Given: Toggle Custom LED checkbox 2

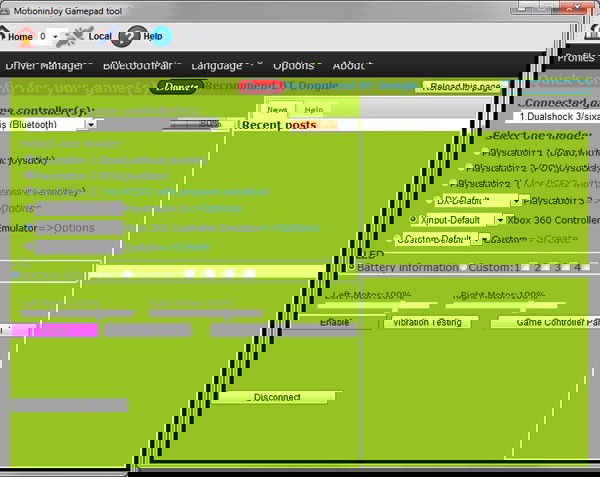Looking at the screenshot, I should pos(546,267).
